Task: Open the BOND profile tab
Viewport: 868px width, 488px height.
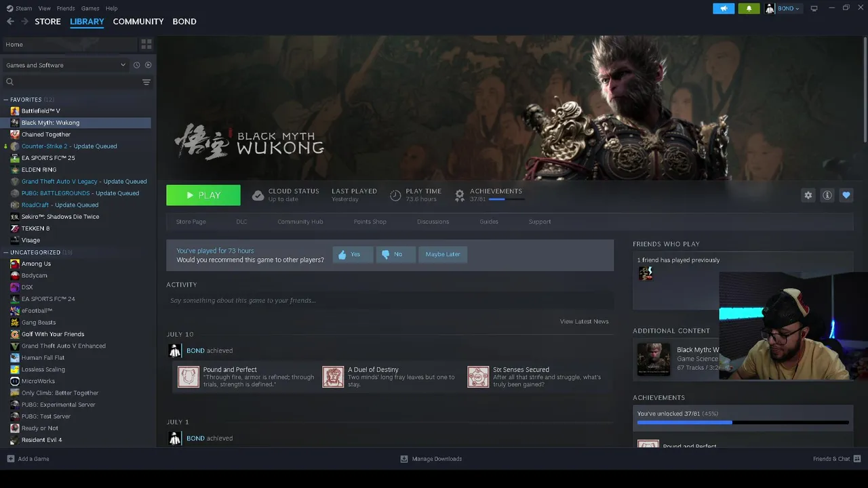Action: tap(184, 22)
